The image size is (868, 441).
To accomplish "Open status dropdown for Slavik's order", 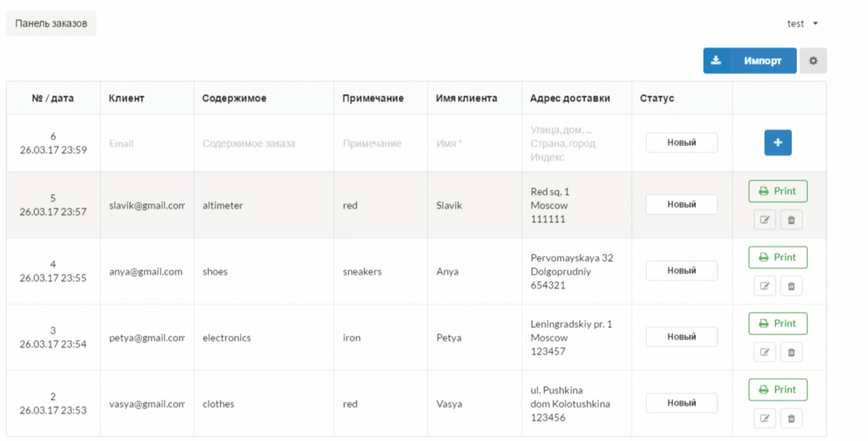I will point(681,205).
